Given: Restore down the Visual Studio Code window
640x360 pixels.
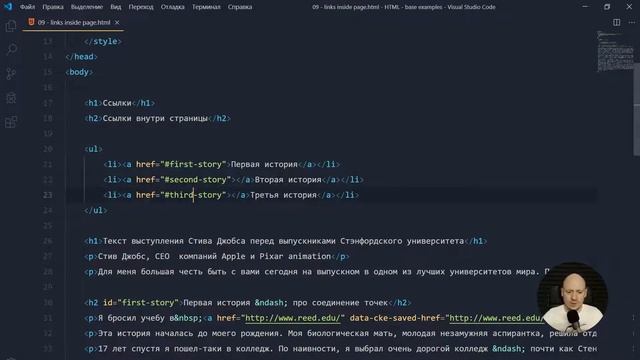Looking at the screenshot, I should point(607,7).
